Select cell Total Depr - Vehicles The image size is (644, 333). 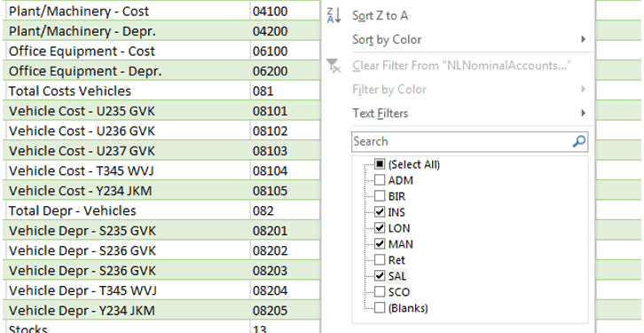(x=127, y=210)
